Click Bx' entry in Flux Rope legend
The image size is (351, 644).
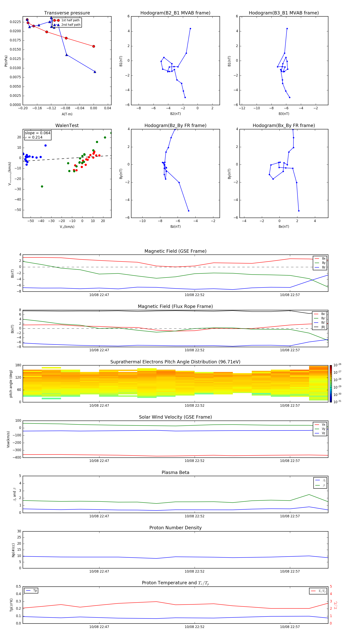point(320,314)
